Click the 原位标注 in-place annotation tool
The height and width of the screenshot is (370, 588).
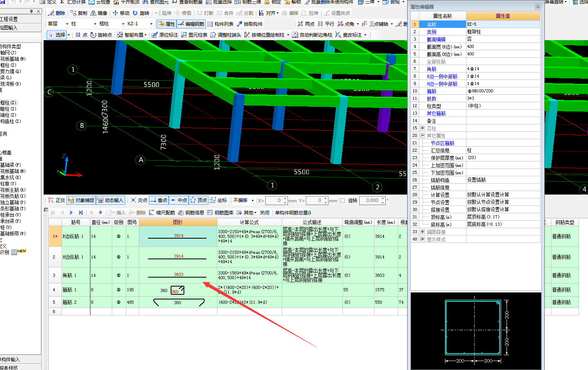tap(165, 35)
